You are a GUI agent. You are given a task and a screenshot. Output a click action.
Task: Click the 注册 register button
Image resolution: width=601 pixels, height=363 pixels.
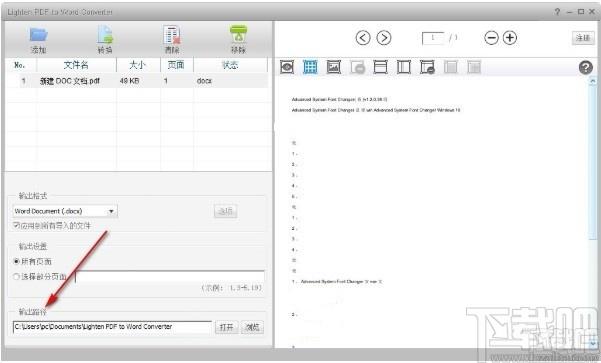[583, 38]
